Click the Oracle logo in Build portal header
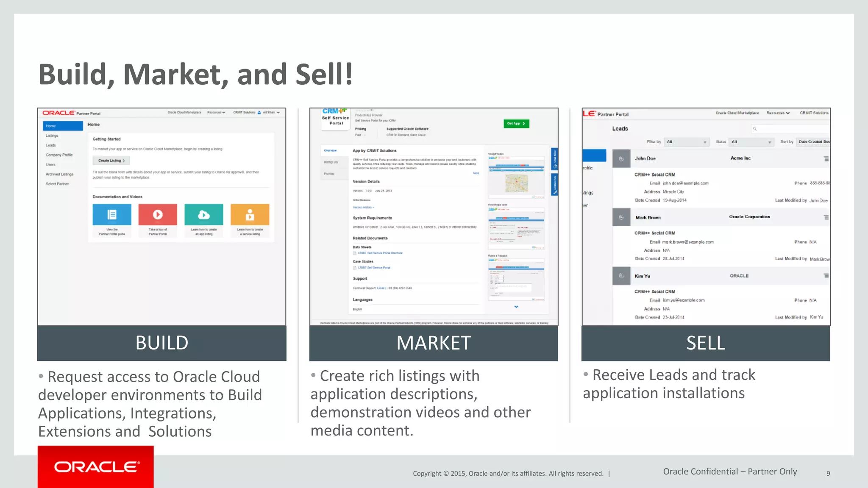 [x=58, y=113]
